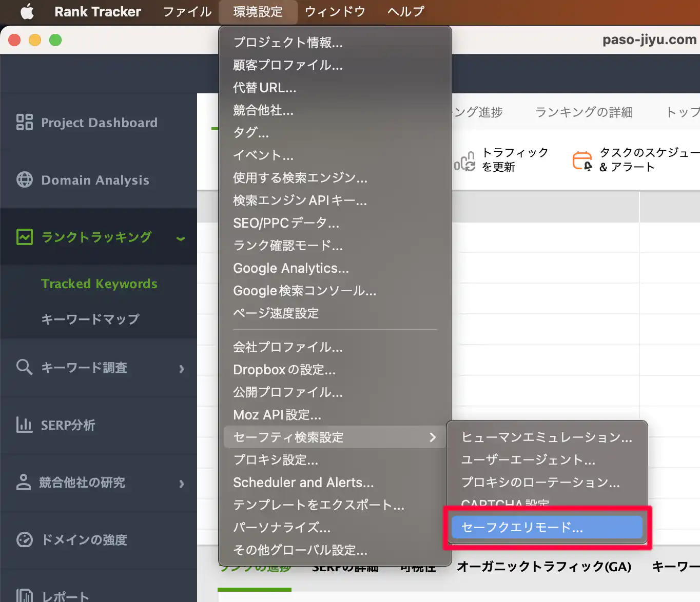The width and height of the screenshot is (700, 602).
Task: Click the ランクトラッキング chart icon
Action: coord(25,237)
